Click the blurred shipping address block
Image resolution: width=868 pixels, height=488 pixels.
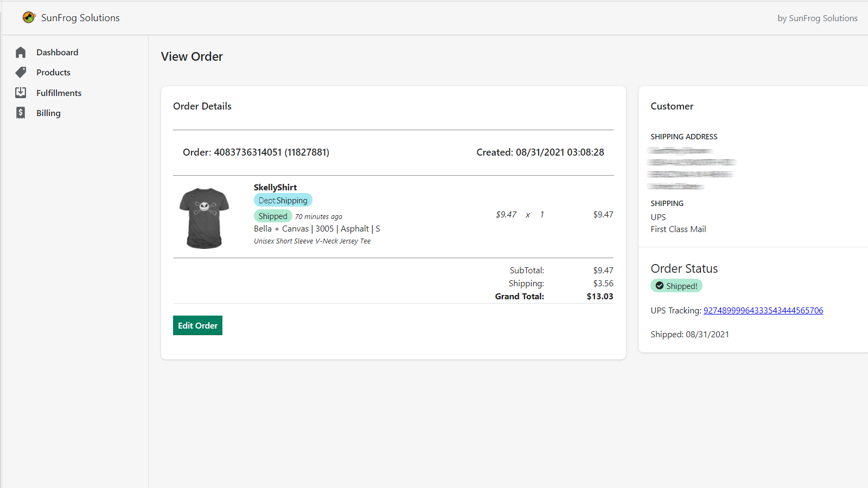point(690,168)
